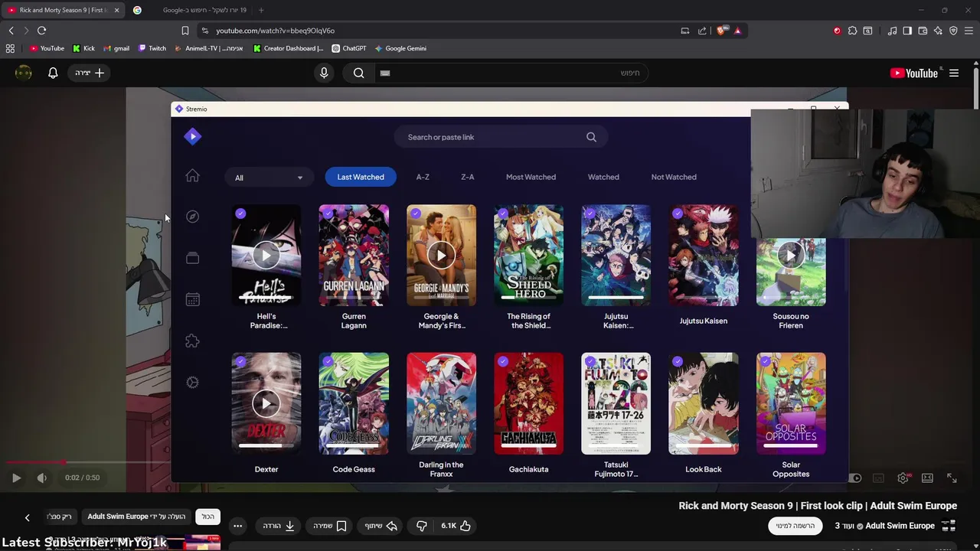Open the Stremio Addons puzzle icon

(192, 341)
